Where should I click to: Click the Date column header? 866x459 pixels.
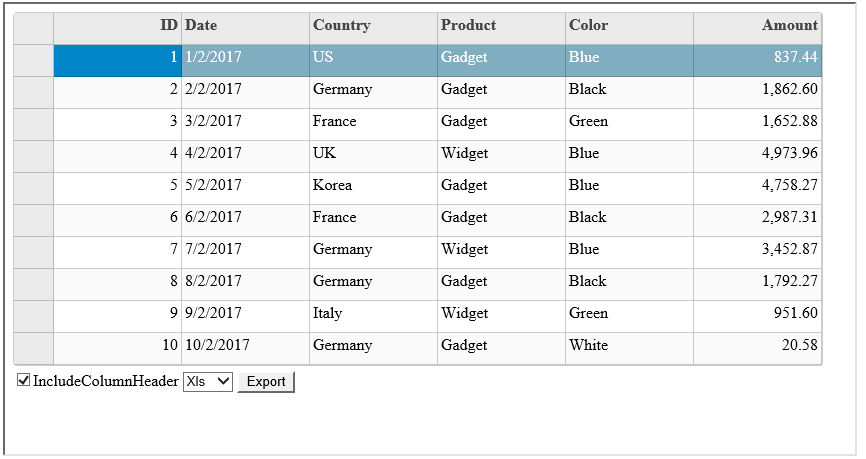(x=245, y=27)
